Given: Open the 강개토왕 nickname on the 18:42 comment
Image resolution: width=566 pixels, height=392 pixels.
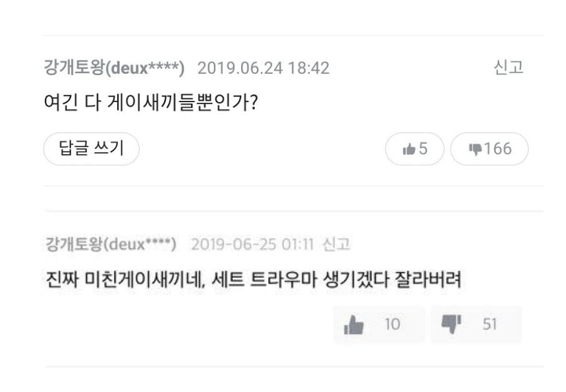Looking at the screenshot, I should tap(75, 68).
